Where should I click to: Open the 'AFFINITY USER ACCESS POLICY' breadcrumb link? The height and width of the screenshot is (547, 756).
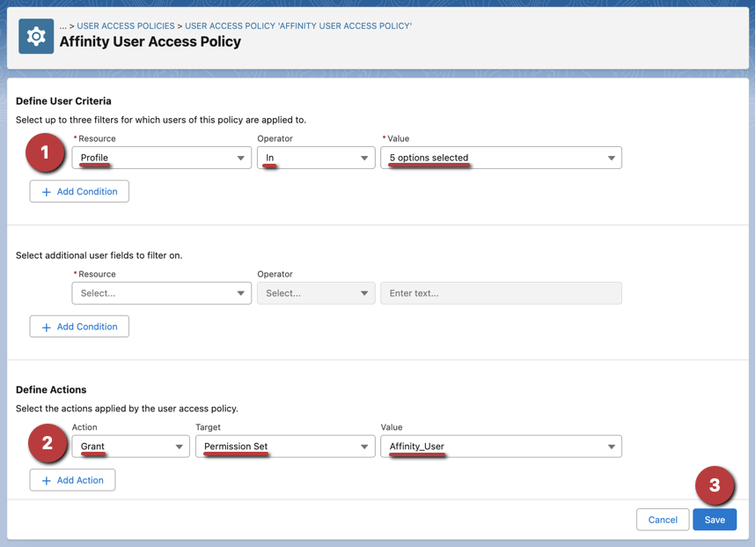[298, 26]
